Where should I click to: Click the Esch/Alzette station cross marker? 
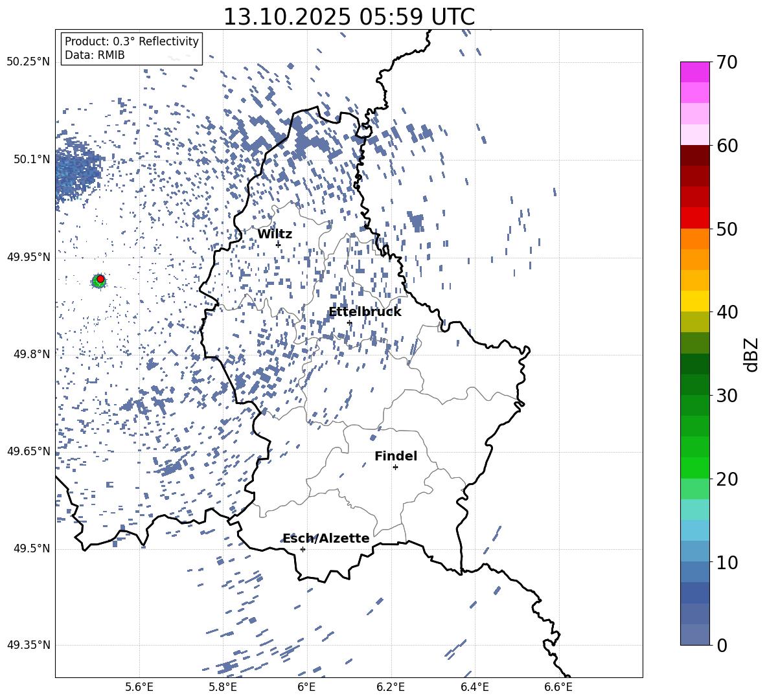(303, 549)
